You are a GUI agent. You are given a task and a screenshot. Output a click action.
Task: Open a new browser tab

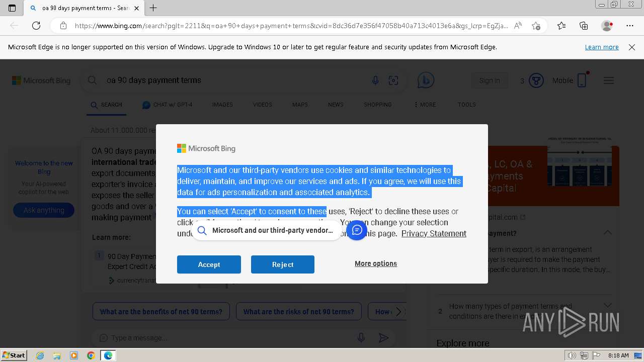coord(153,8)
